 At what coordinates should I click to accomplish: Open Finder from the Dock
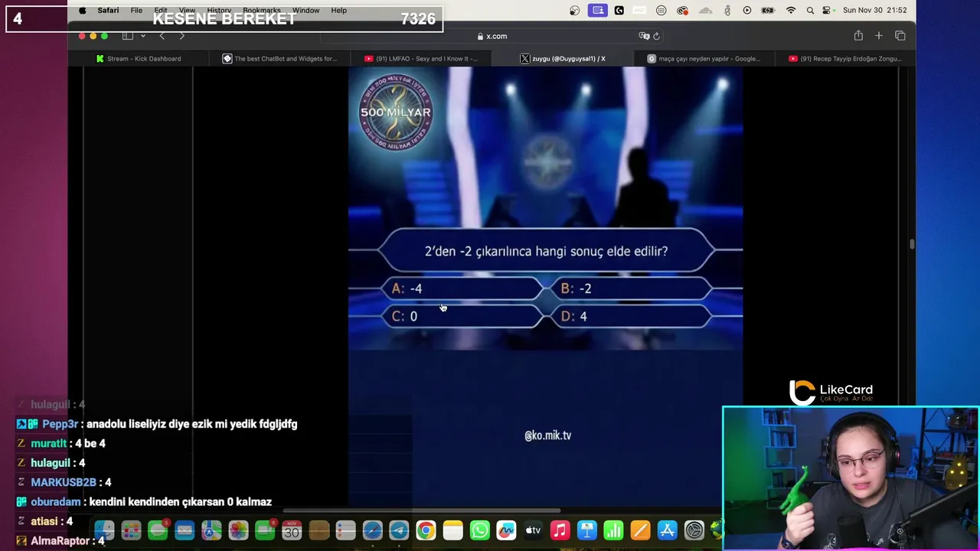(104, 530)
